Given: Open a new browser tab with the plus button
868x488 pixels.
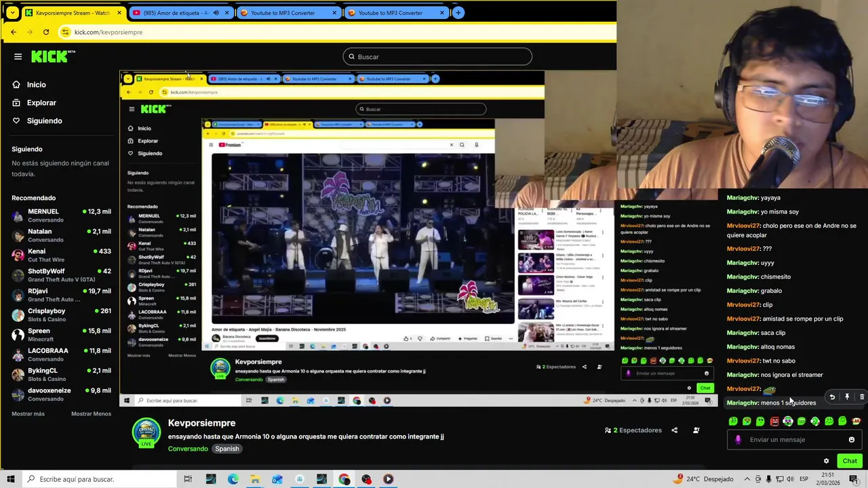Looking at the screenshot, I should point(458,12).
